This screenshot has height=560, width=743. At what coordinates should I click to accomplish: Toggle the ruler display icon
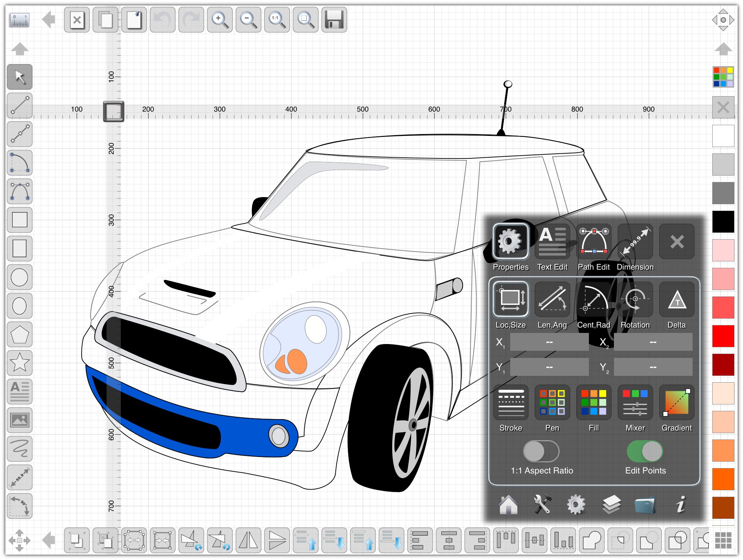19,20
